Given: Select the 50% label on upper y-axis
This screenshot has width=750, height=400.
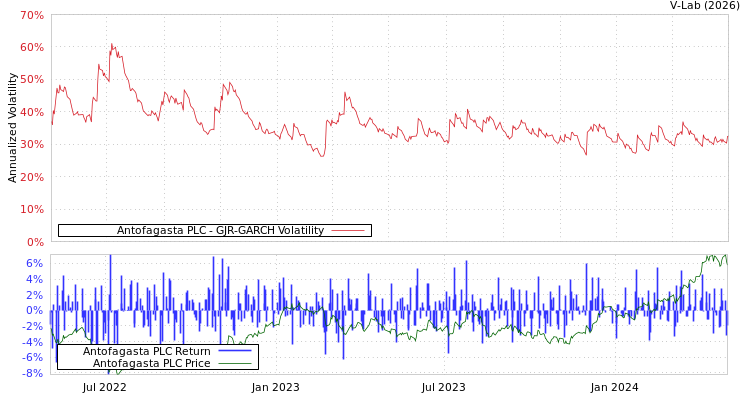Looking at the screenshot, I should click(x=32, y=80).
